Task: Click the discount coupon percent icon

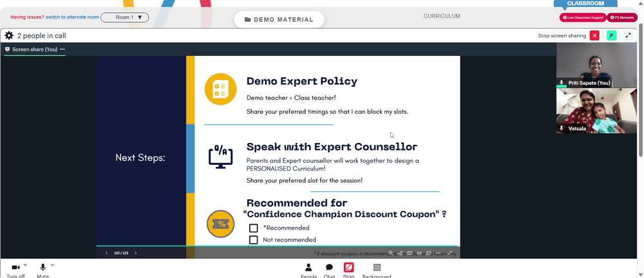Action: pos(220,224)
